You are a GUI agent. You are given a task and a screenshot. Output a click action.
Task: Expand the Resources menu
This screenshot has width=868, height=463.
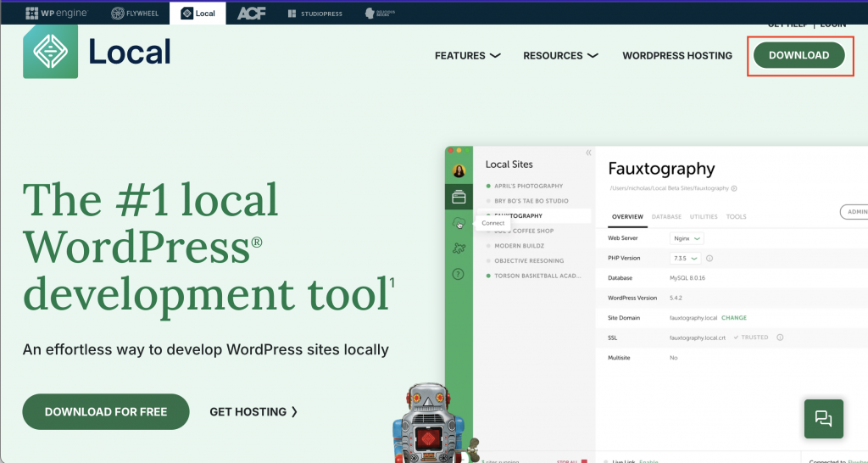click(x=561, y=55)
